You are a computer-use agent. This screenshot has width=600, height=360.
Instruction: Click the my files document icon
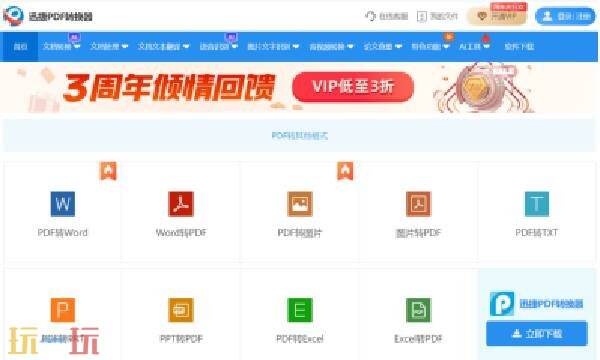point(422,16)
